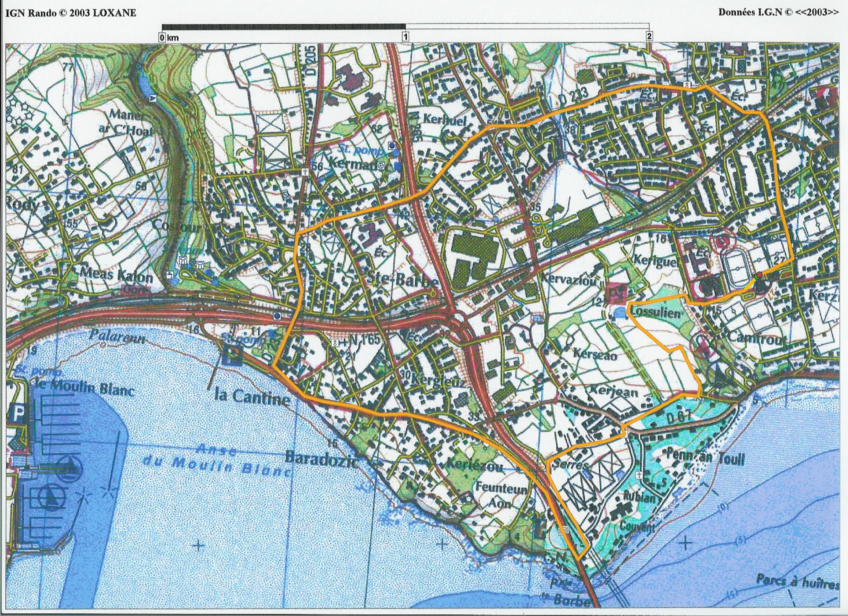This screenshot has width=848, height=616.
Task: Click the red route start point marker
Action: pyautogui.click(x=759, y=275)
